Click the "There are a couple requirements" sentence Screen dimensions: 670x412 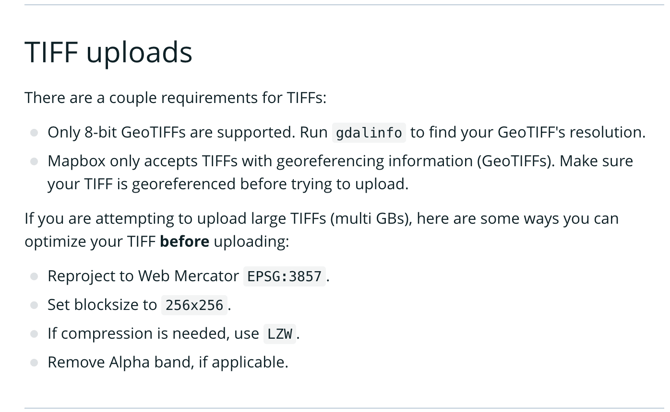[175, 98]
